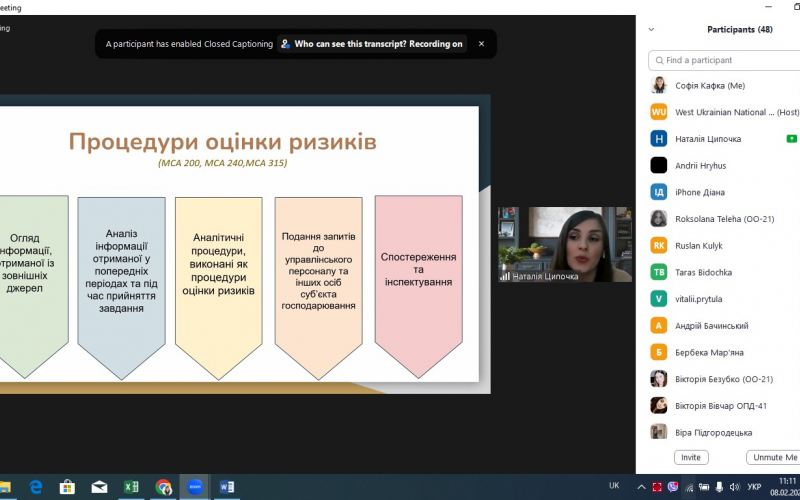
Task: Click the Invite button
Action: (x=691, y=457)
